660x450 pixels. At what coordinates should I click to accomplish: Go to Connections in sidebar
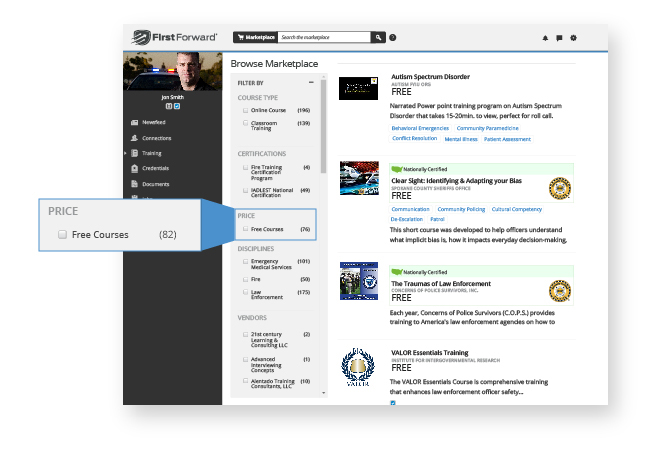pyautogui.click(x=157, y=138)
